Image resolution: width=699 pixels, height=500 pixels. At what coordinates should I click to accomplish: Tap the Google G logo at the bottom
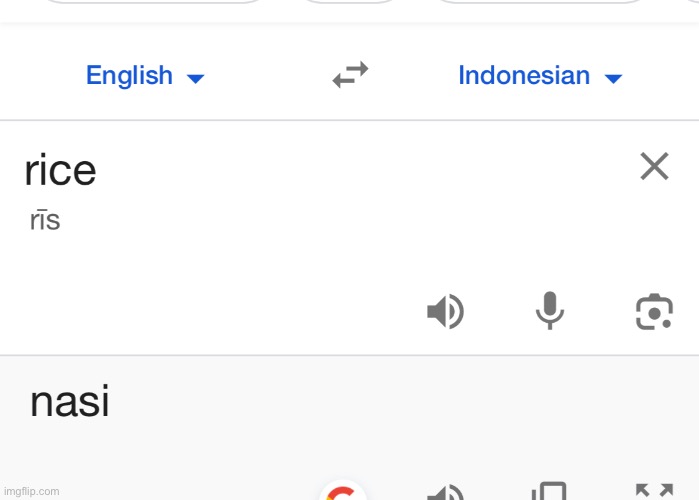click(x=343, y=490)
